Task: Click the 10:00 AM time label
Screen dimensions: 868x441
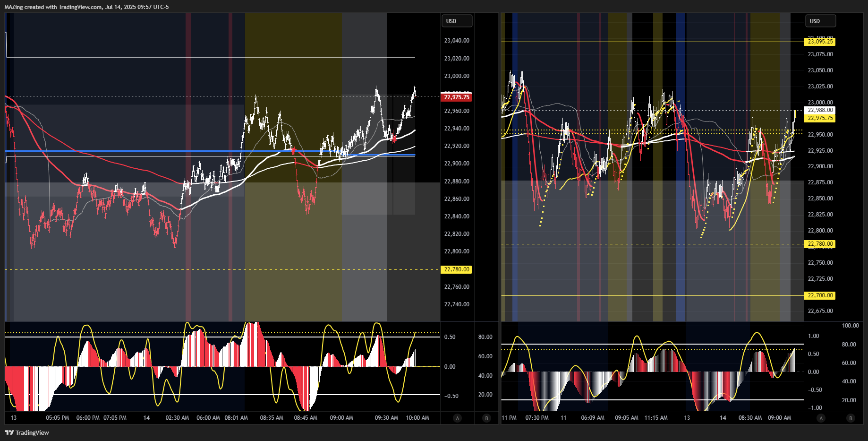Action: coord(417,418)
